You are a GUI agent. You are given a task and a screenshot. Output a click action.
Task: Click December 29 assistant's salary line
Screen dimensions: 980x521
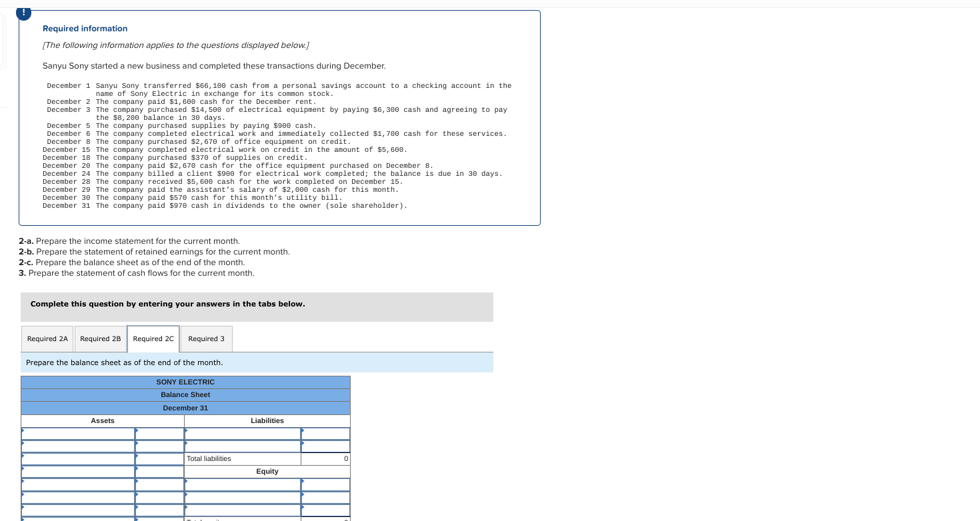[221, 190]
